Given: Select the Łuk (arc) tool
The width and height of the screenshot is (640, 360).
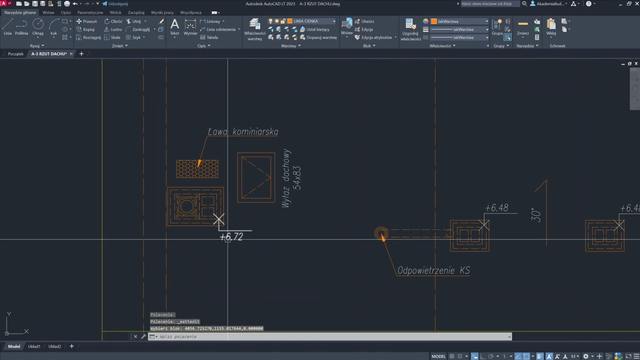Looking at the screenshot, I should pyautogui.click(x=53, y=27).
